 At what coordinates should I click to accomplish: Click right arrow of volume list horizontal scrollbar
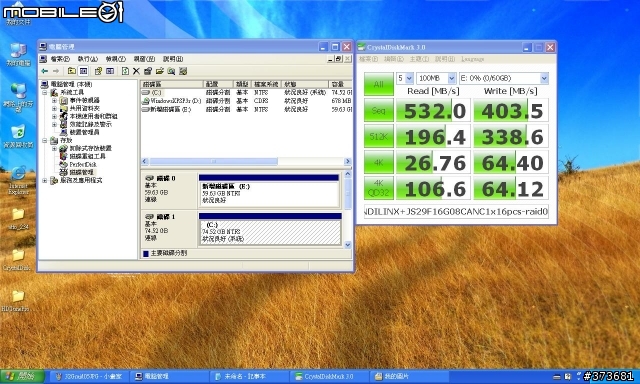(348, 162)
